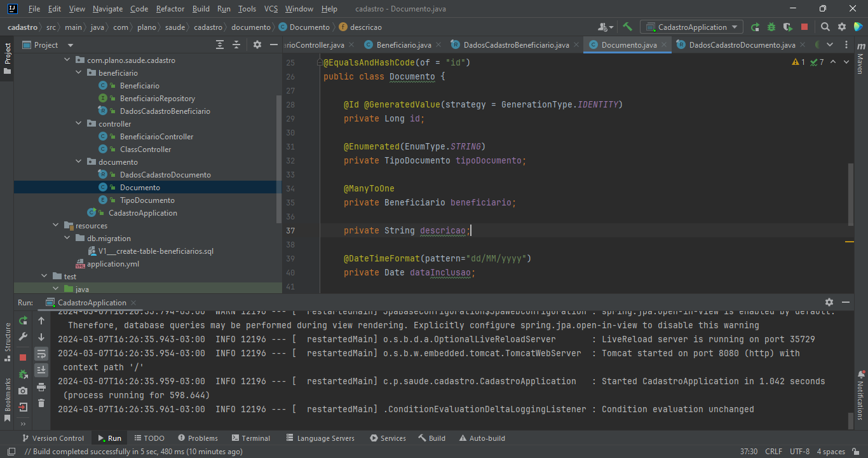
Task: Click the editor vertical scrollbar
Action: 851,194
